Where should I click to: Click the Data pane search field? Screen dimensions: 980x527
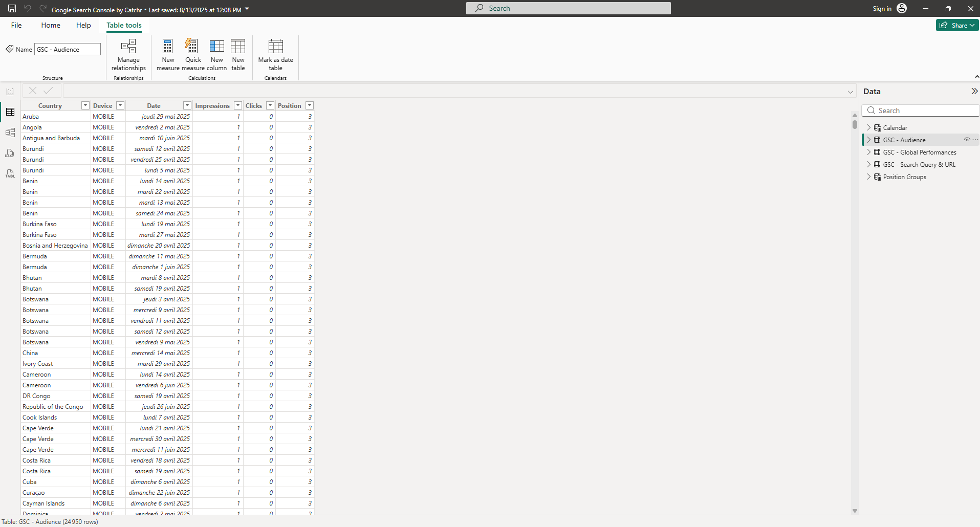(x=920, y=110)
